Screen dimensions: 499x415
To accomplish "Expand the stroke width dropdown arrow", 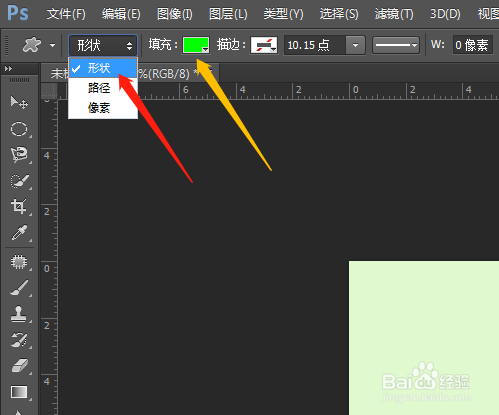I will click(x=355, y=45).
